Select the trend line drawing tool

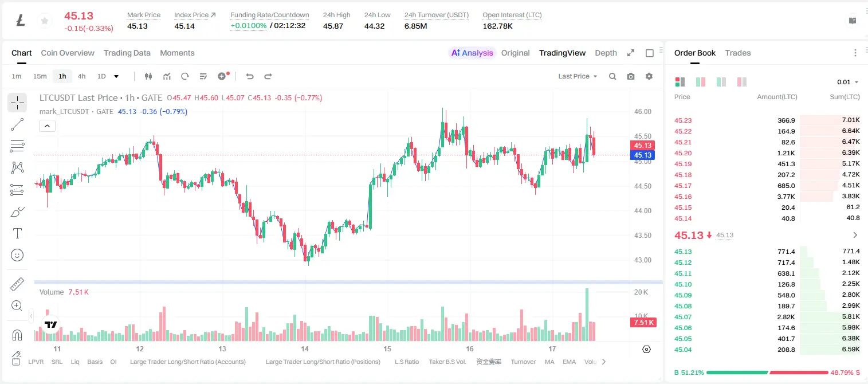[17, 124]
